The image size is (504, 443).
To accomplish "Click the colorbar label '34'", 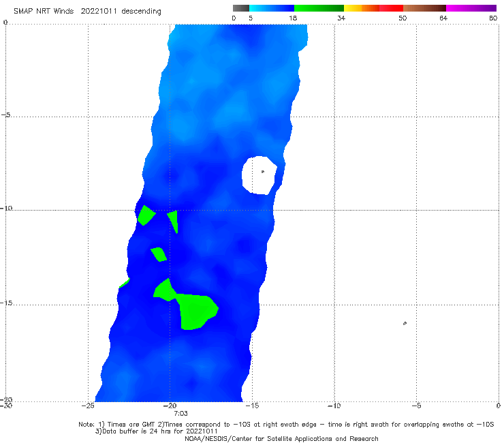I will [x=341, y=18].
